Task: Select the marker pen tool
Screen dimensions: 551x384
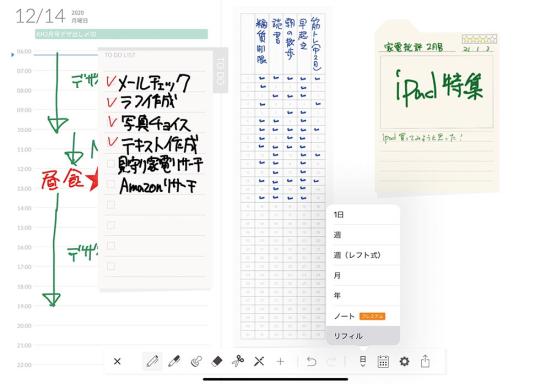Action: click(174, 361)
